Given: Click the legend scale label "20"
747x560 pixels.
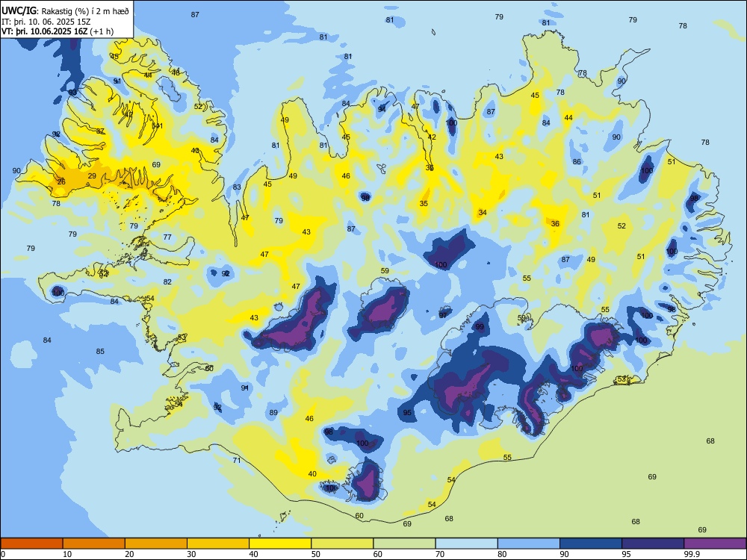Looking at the screenshot, I should click(129, 554).
